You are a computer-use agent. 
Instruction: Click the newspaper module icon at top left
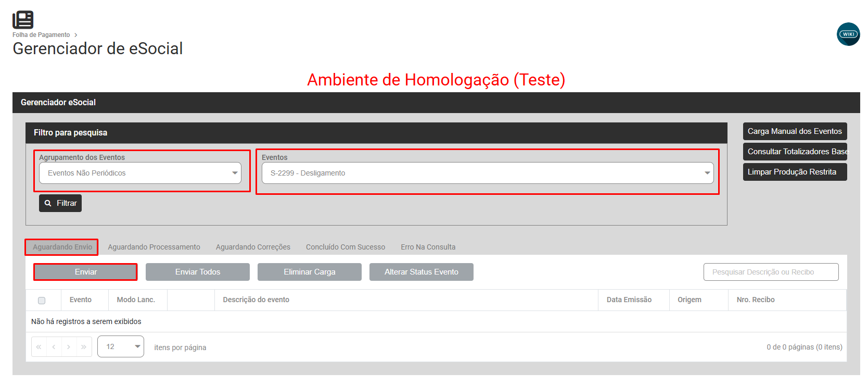point(23,20)
